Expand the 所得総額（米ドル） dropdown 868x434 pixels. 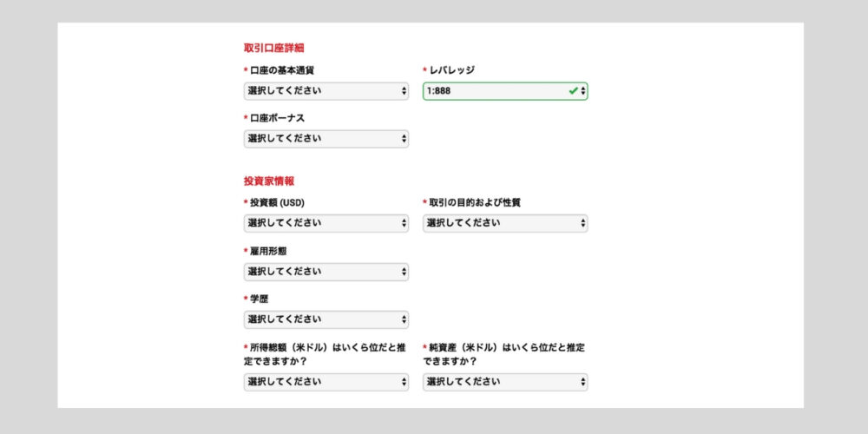326,382
